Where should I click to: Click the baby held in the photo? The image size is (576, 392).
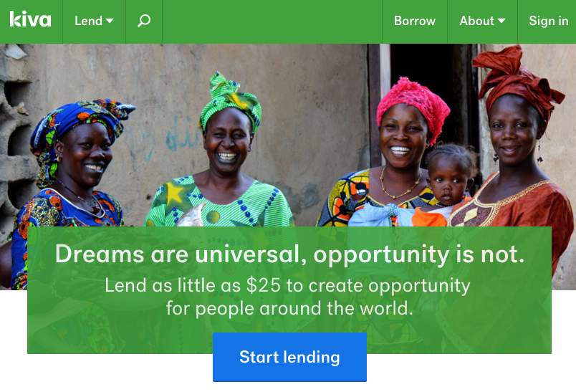(x=446, y=183)
